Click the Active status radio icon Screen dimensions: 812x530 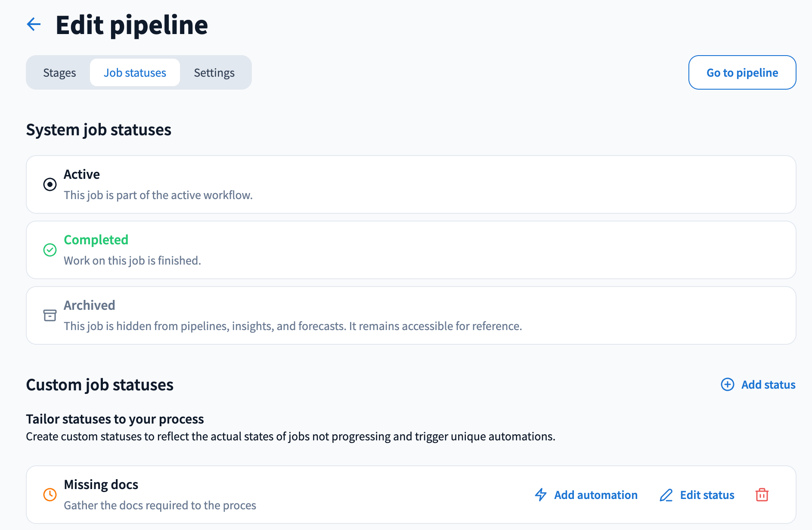click(50, 184)
